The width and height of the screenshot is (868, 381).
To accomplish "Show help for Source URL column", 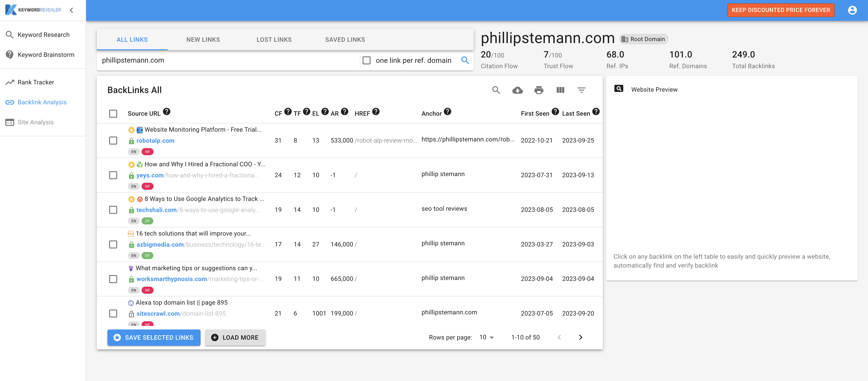I will [166, 112].
